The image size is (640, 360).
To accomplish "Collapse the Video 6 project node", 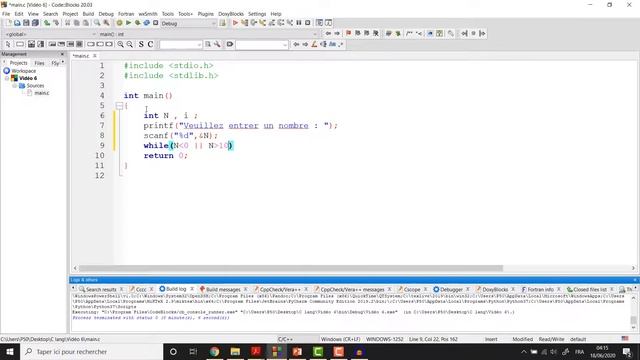I will click(7, 78).
